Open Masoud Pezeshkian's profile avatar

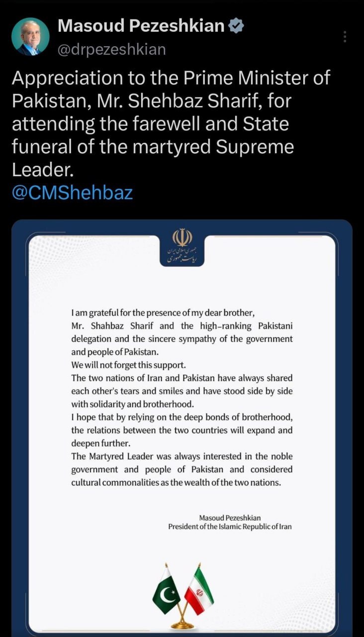pyautogui.click(x=30, y=37)
